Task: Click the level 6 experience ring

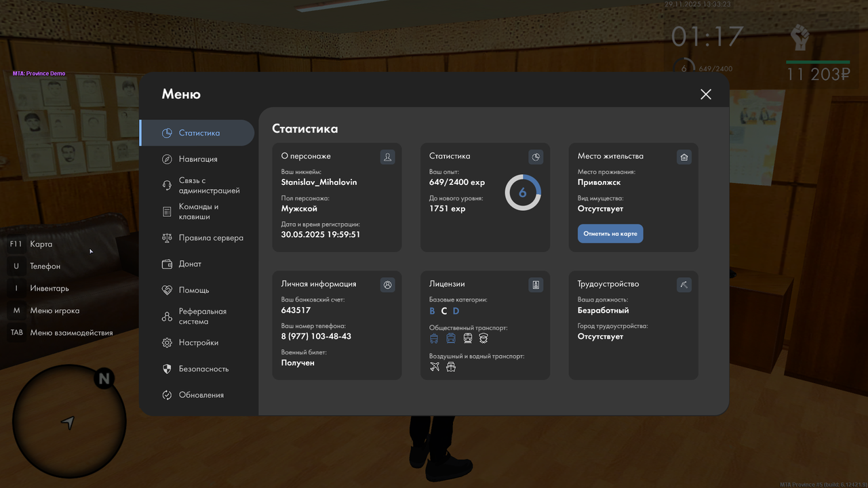Action: (523, 192)
